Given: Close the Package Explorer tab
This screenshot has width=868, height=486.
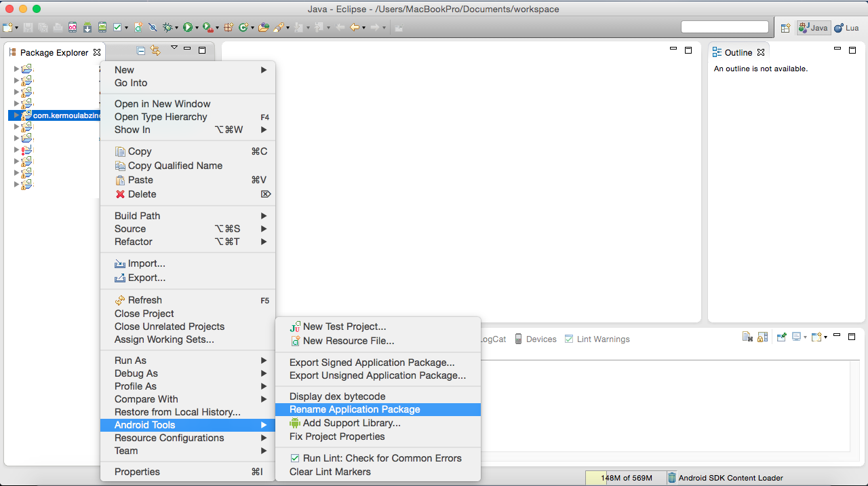Looking at the screenshot, I should pyautogui.click(x=97, y=52).
